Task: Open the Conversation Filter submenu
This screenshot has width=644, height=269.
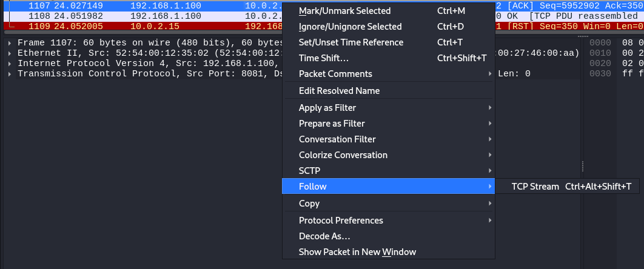Action: point(389,139)
